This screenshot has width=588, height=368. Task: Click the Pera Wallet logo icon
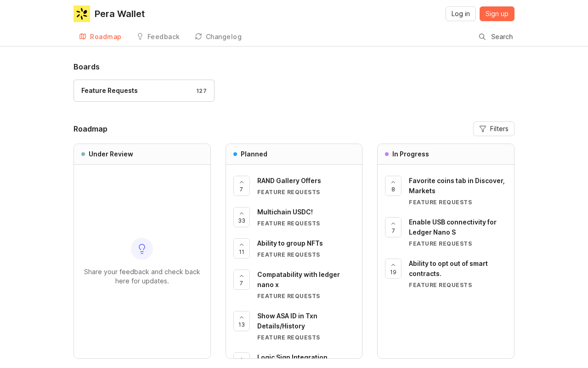coord(82,14)
